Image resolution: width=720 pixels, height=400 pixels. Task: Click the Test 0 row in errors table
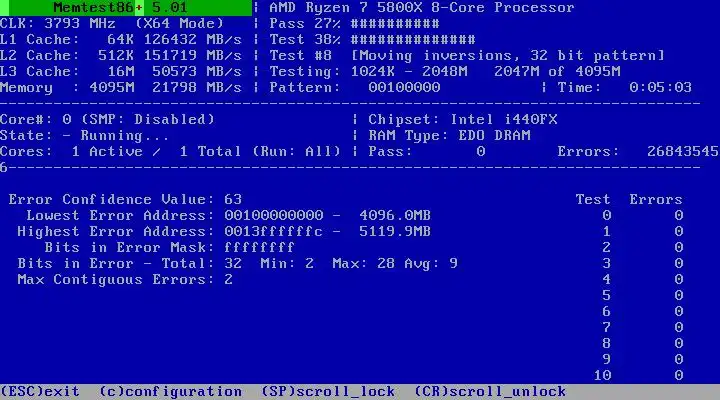tap(643, 215)
